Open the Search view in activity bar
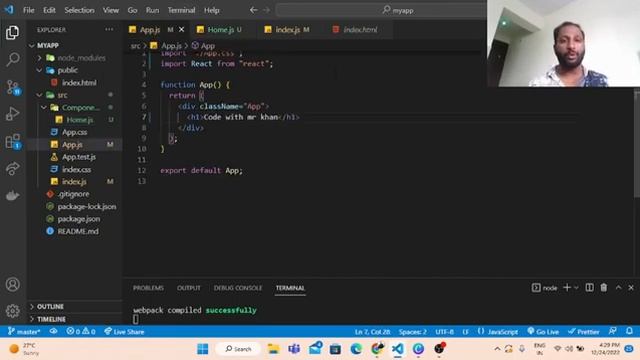640x360 pixels. point(13,60)
